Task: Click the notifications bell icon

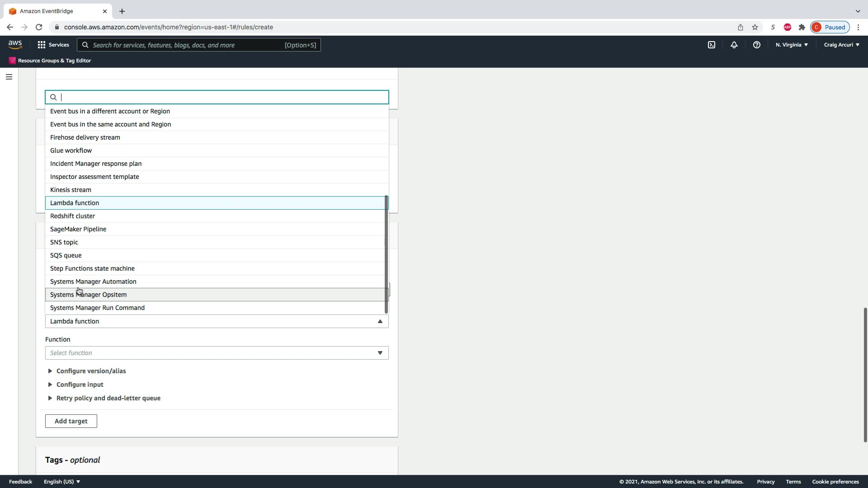Action: coord(734,45)
